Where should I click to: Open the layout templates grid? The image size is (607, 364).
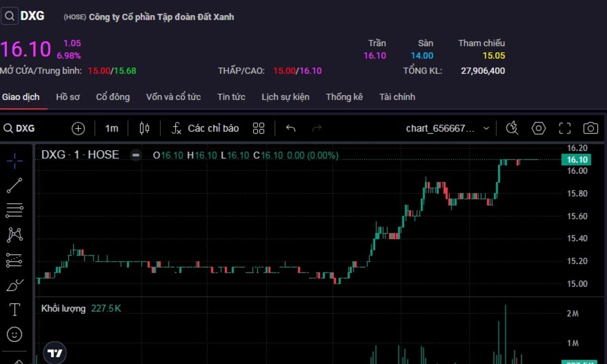[258, 128]
